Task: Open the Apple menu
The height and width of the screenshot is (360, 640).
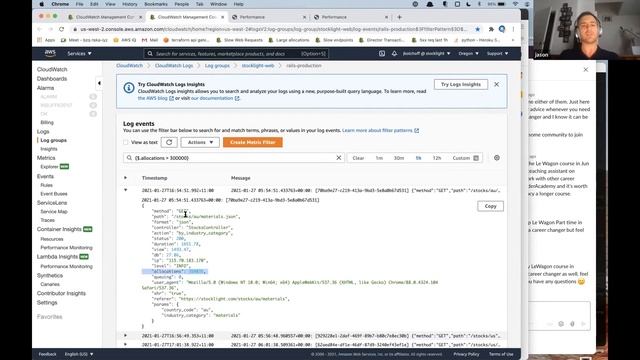Action: [41, 4]
